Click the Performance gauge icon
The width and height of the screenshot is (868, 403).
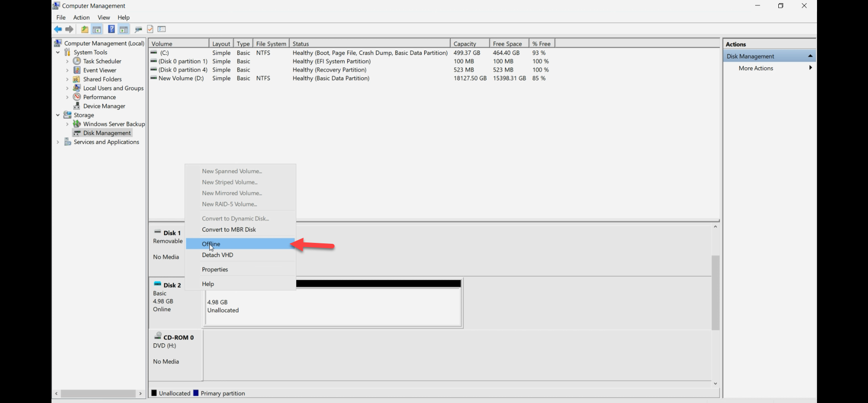click(77, 97)
